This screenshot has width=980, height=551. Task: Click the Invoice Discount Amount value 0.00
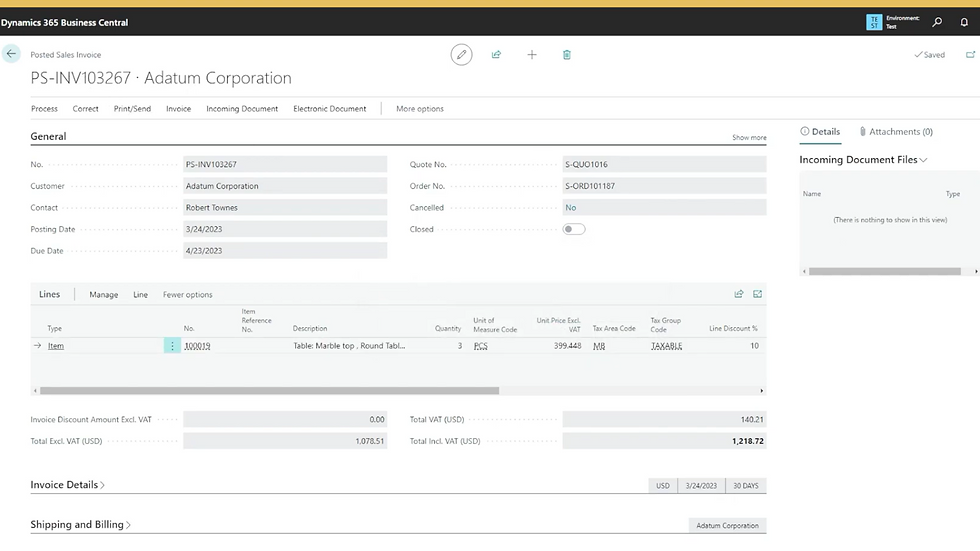click(285, 419)
